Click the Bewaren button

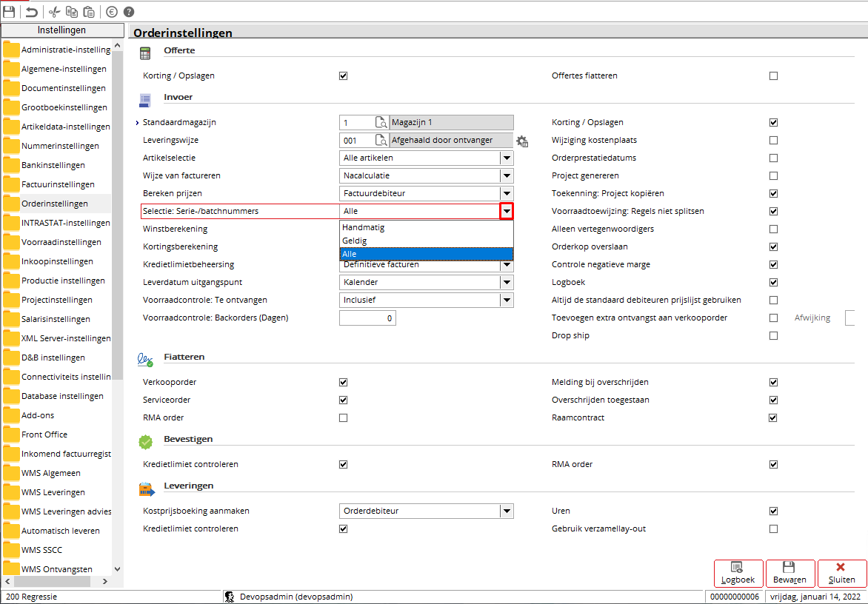(790, 574)
